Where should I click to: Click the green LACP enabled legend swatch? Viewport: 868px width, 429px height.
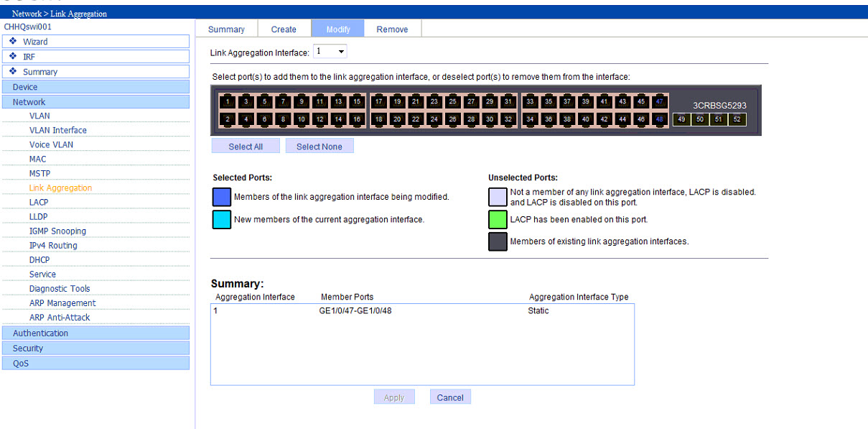pyautogui.click(x=498, y=219)
